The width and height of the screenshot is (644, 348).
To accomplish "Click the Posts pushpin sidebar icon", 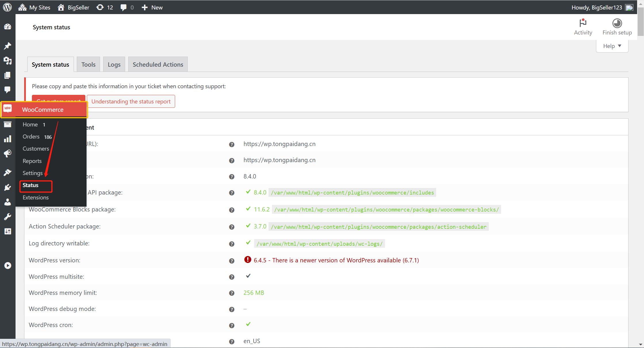I will 7,46.
